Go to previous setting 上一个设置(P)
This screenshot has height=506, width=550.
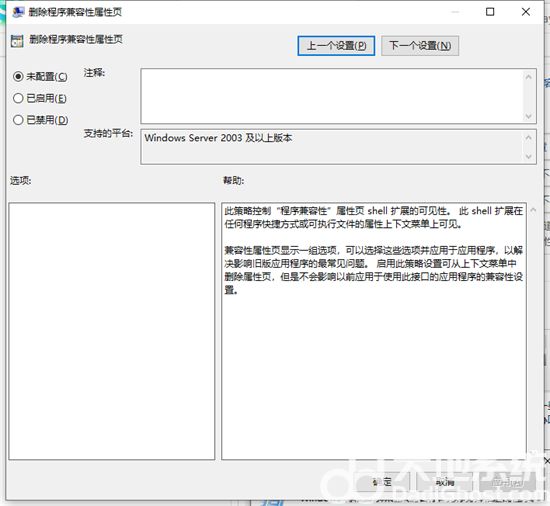(x=336, y=46)
